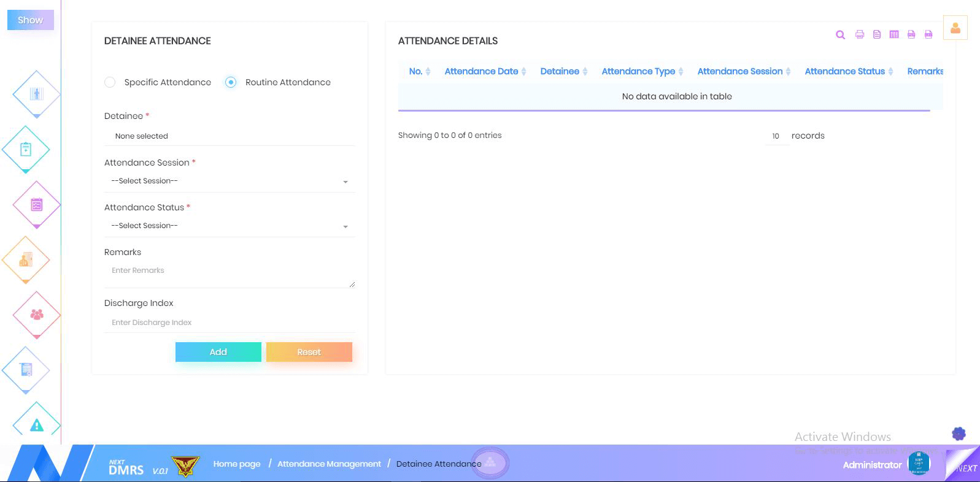The width and height of the screenshot is (980, 482).
Task: Expand the Attendance Status dropdown
Action: 229,226
